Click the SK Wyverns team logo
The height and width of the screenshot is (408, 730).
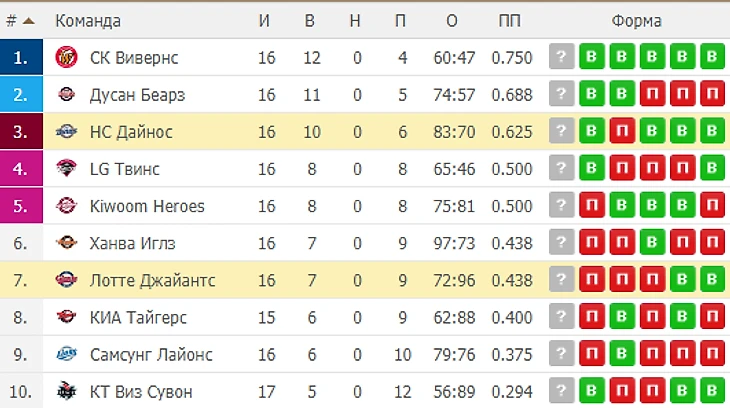(x=66, y=58)
